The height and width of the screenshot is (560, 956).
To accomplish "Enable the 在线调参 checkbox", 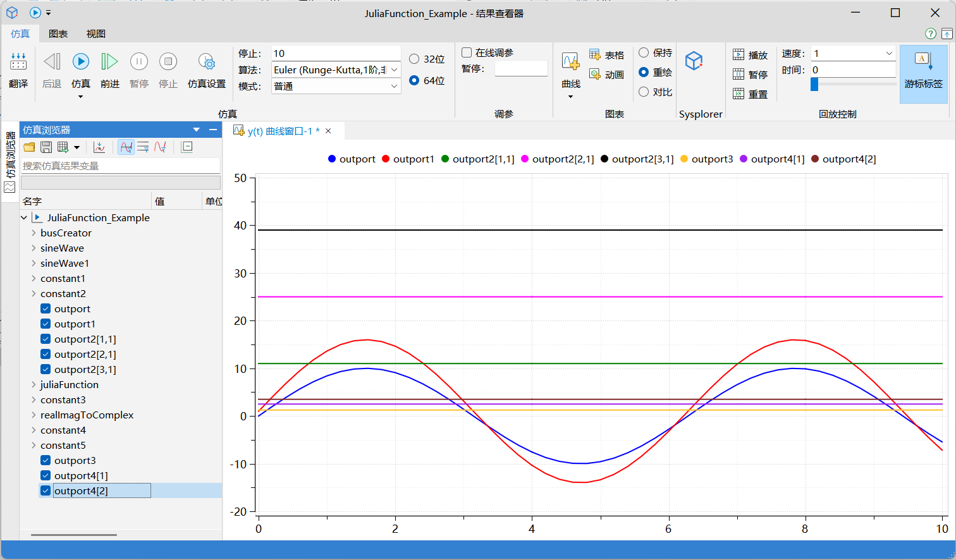I will click(x=467, y=52).
